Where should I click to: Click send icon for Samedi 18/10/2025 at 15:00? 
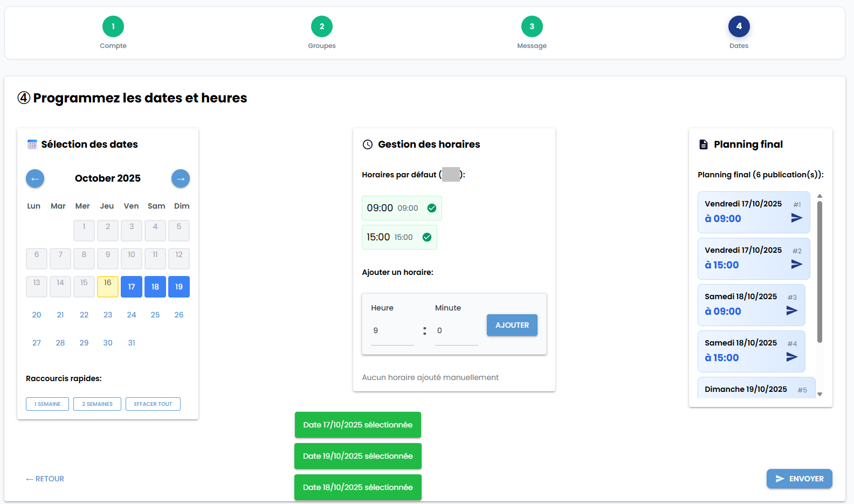click(x=791, y=357)
